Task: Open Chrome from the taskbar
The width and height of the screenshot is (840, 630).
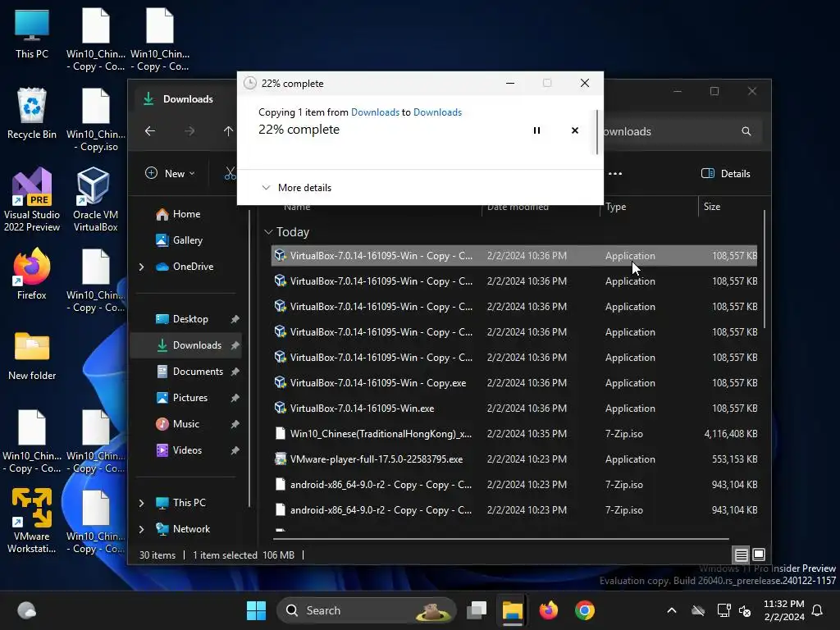Action: point(584,610)
